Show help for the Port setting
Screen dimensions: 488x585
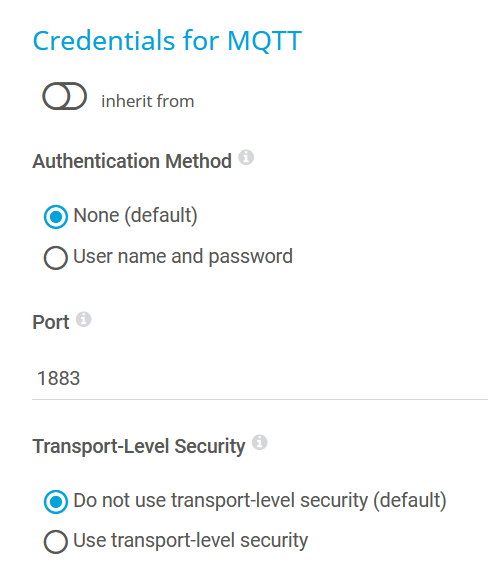click(84, 319)
